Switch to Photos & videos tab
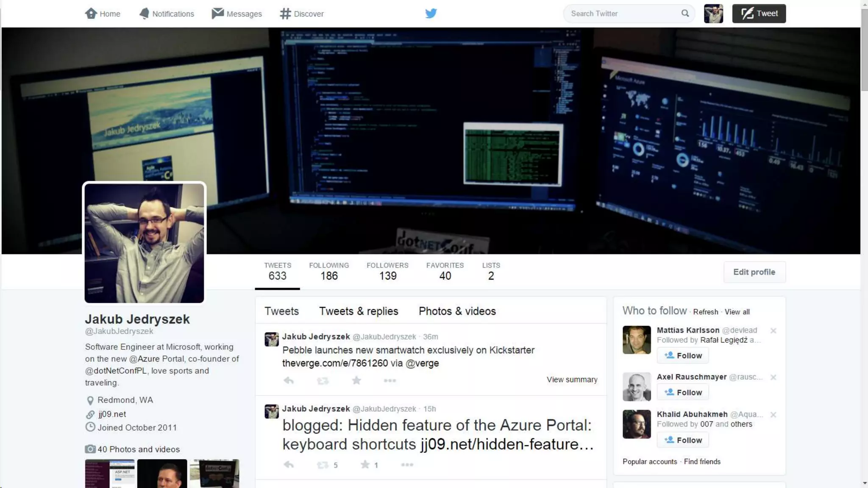The height and width of the screenshot is (488, 868). tap(457, 311)
